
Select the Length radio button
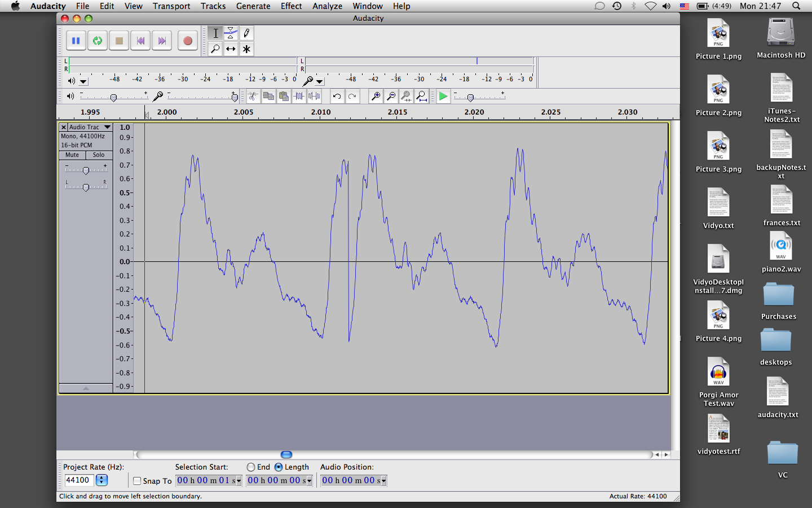point(279,467)
